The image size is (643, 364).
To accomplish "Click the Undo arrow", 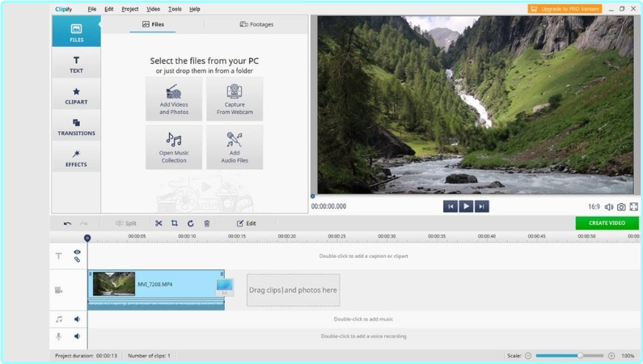I will [x=67, y=223].
